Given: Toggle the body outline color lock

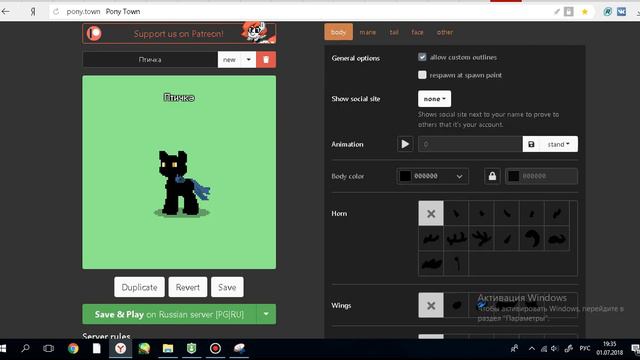Looking at the screenshot, I should coord(492,176).
